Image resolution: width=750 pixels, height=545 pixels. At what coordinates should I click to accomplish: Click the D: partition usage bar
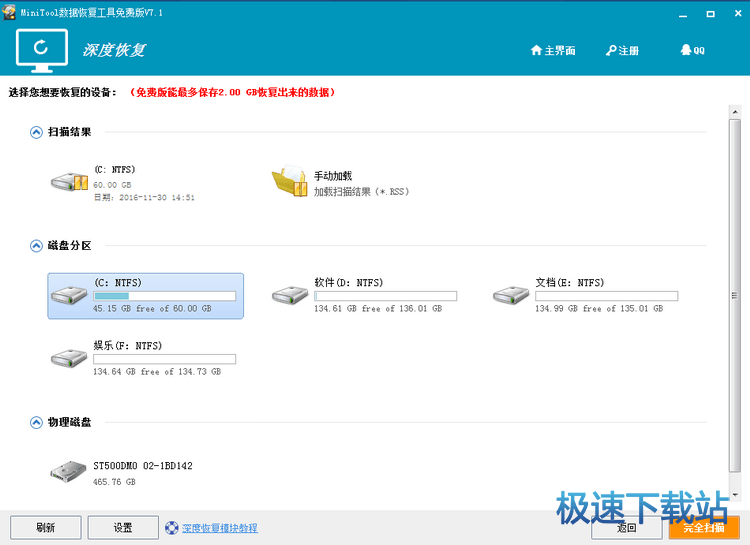pos(386,296)
